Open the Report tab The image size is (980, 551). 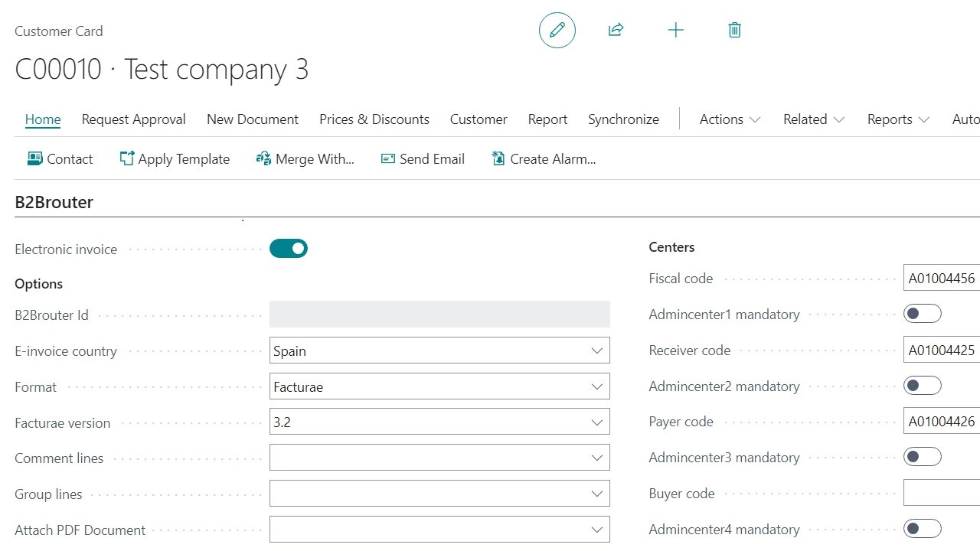(x=547, y=119)
